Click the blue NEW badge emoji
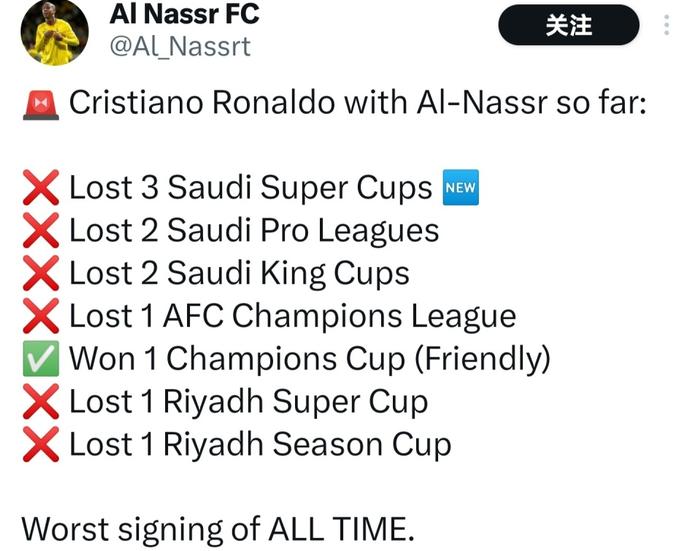 (461, 187)
